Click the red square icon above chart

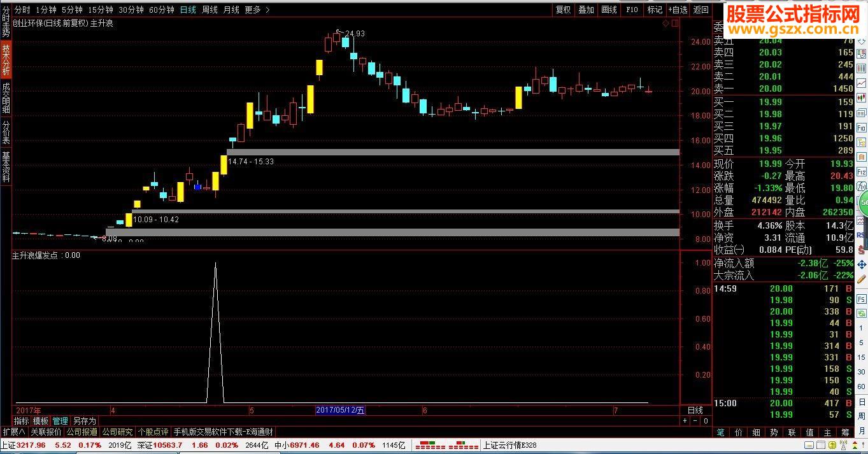(x=674, y=24)
